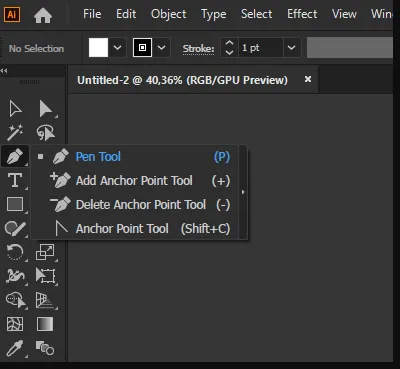Select the Gradient tool
Viewport: 400px width, 369px height.
(45, 324)
